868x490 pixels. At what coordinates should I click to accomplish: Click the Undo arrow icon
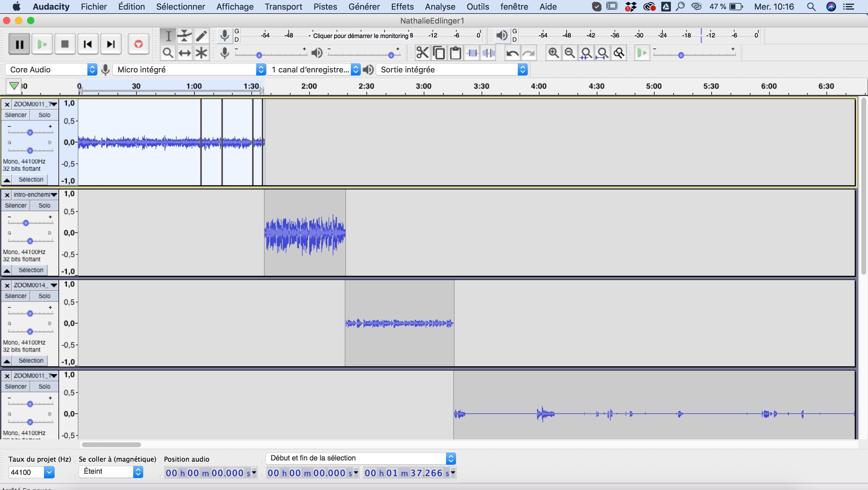pyautogui.click(x=512, y=53)
